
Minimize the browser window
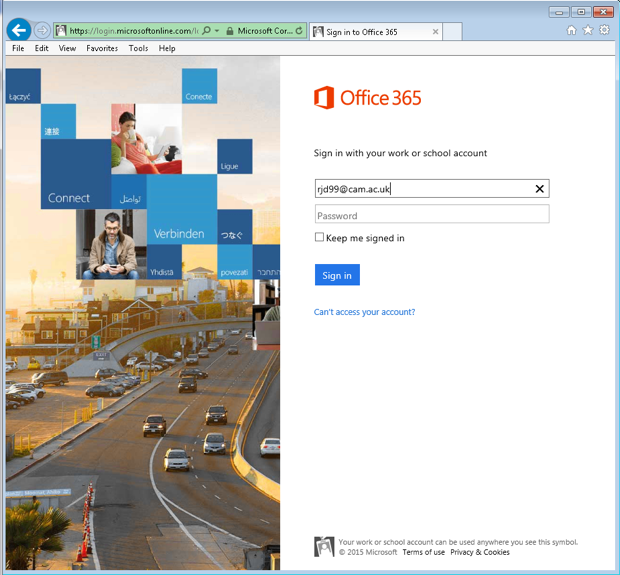[559, 12]
